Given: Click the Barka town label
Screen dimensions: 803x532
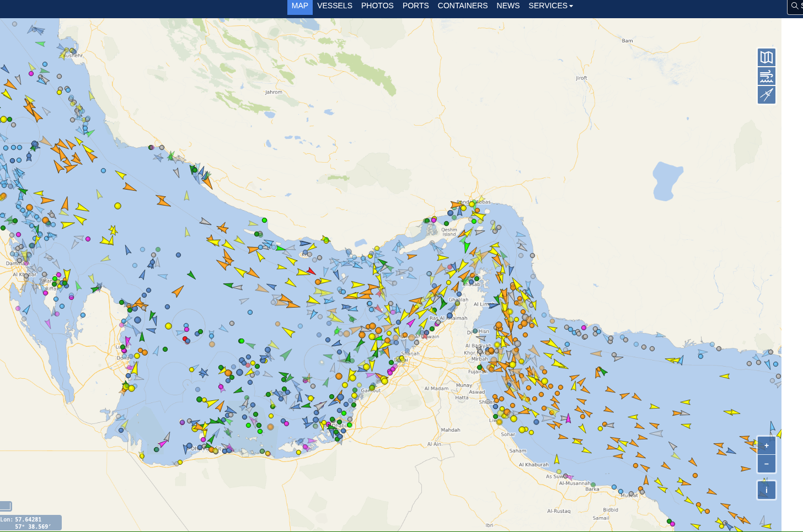Looking at the screenshot, I should 592,489.
